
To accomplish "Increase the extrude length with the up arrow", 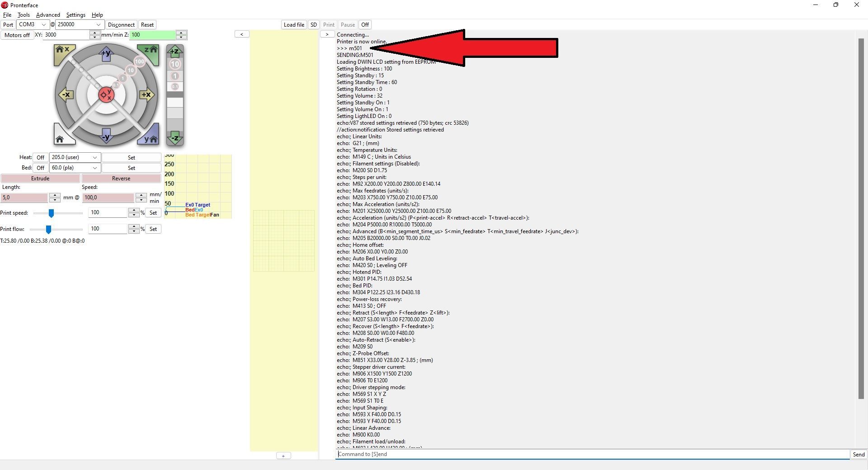I will pyautogui.click(x=55, y=195).
